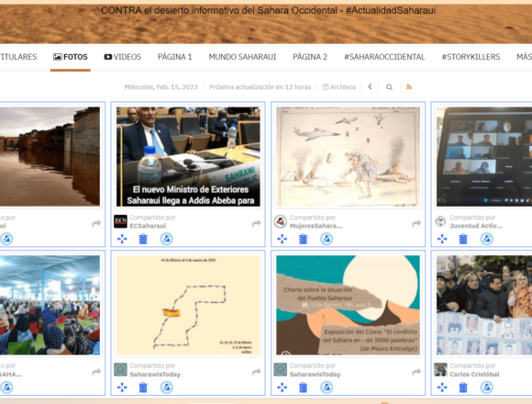Share the flooded buildings card
The image size is (532, 404).
pyautogui.click(x=96, y=224)
